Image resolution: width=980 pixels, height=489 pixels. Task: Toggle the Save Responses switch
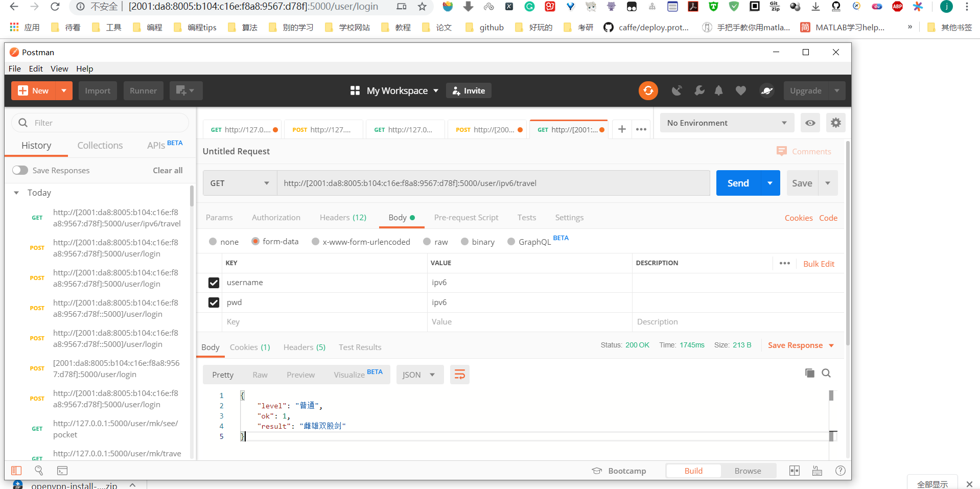[20, 170]
